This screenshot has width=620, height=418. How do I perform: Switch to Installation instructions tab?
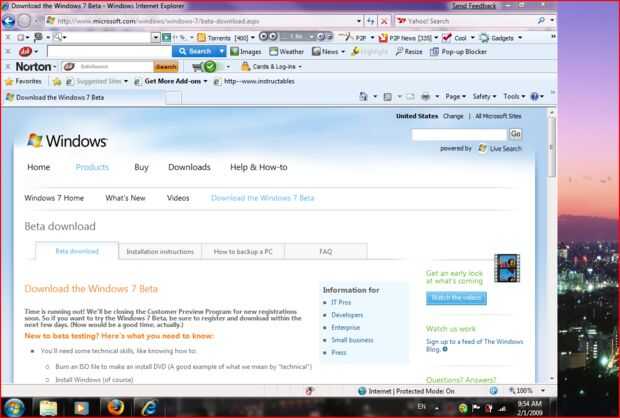coord(160,252)
